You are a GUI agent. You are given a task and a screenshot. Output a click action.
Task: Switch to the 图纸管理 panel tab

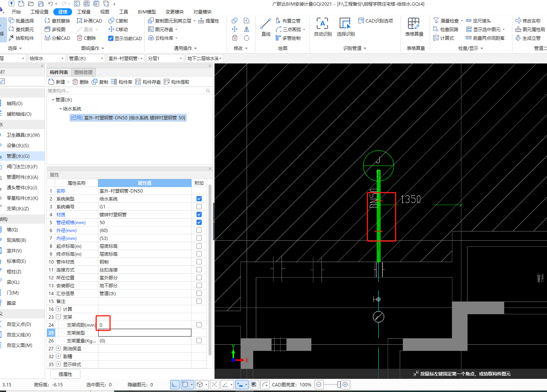pos(83,72)
